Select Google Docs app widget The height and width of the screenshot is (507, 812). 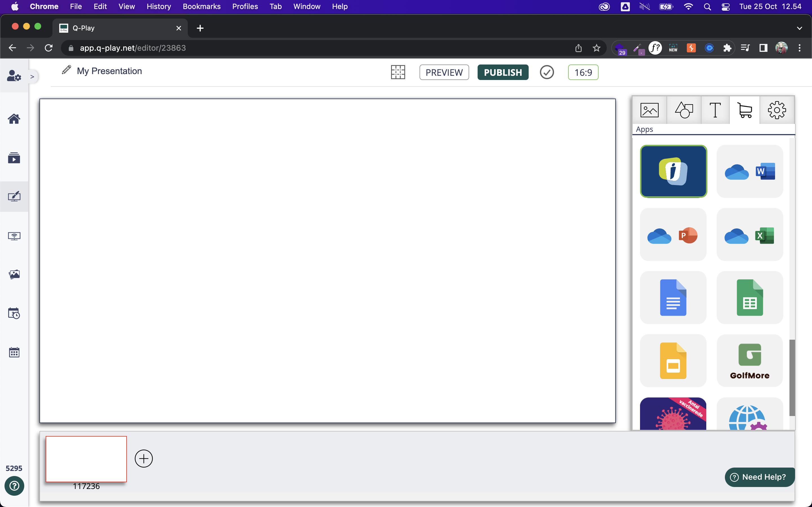674,298
